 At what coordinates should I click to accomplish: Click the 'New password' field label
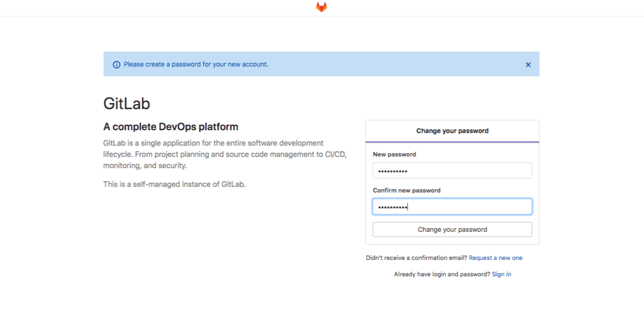pos(394,155)
